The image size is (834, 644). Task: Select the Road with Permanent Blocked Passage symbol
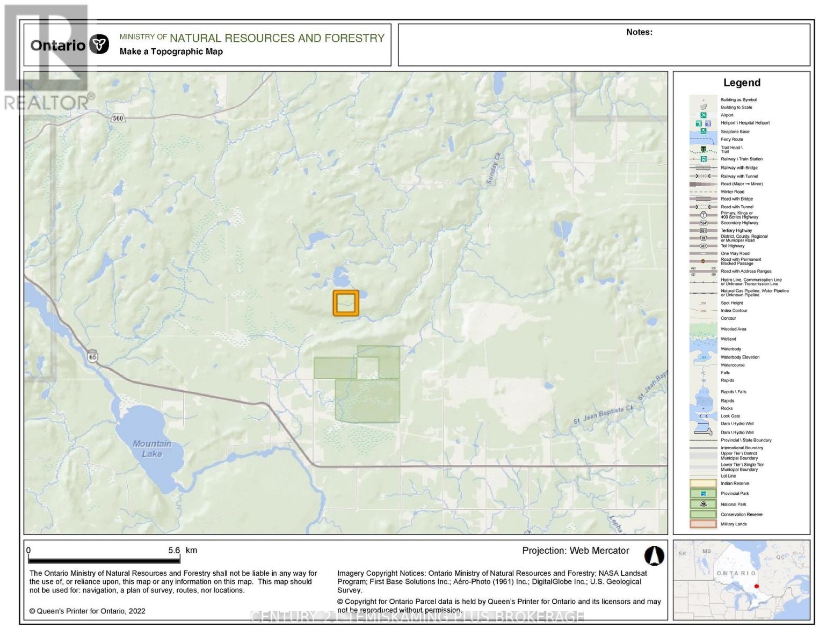coord(703,261)
